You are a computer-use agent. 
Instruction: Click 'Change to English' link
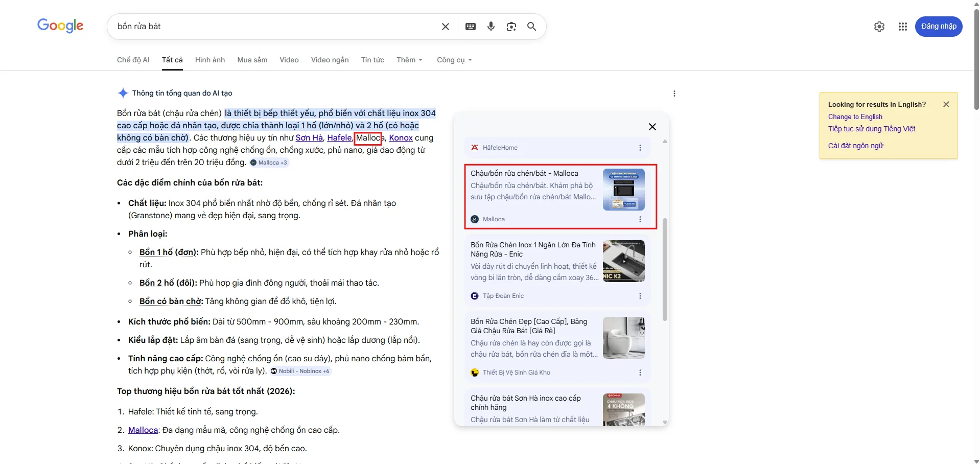(855, 117)
